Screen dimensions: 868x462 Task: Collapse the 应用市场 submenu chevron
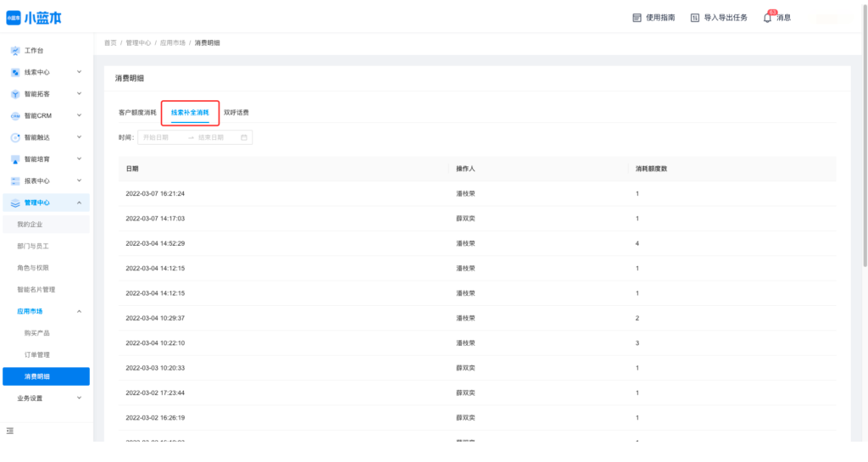pos(79,311)
